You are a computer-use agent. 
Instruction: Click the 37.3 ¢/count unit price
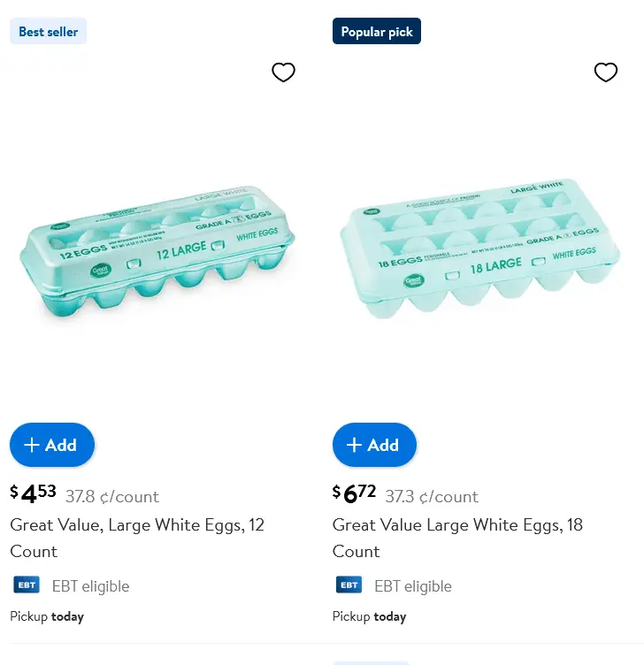[x=432, y=497]
